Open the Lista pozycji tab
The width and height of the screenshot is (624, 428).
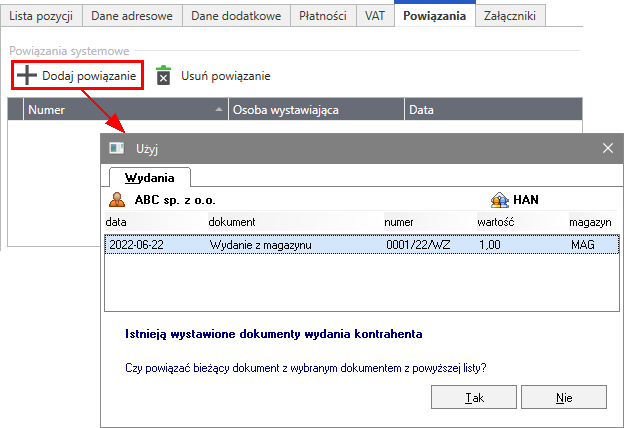click(41, 16)
